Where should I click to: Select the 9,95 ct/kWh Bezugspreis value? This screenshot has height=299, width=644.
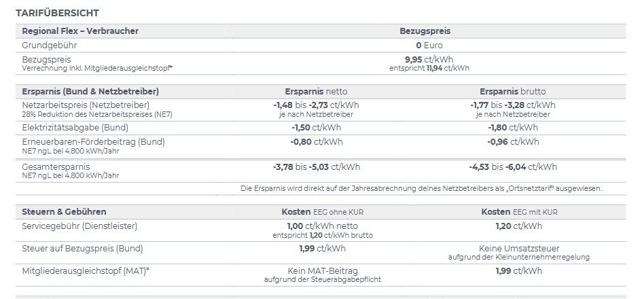point(429,60)
